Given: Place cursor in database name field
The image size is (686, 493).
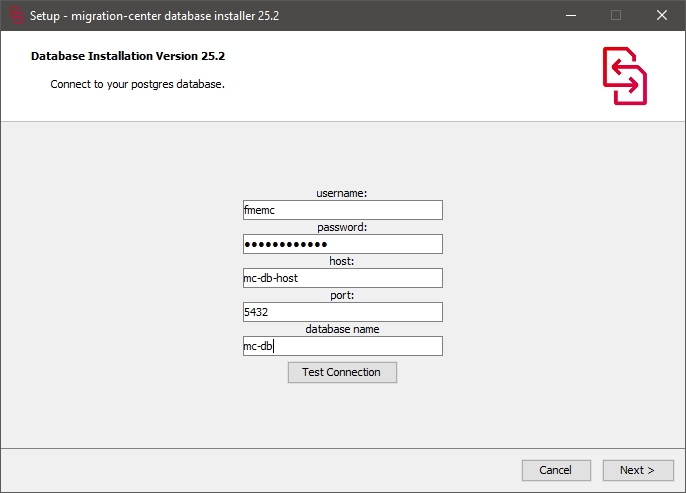Looking at the screenshot, I should pyautogui.click(x=342, y=346).
